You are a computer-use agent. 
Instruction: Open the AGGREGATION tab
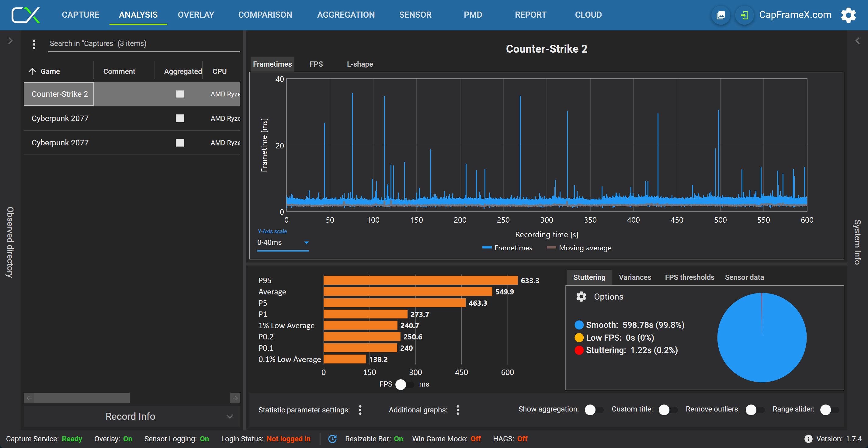(x=346, y=15)
